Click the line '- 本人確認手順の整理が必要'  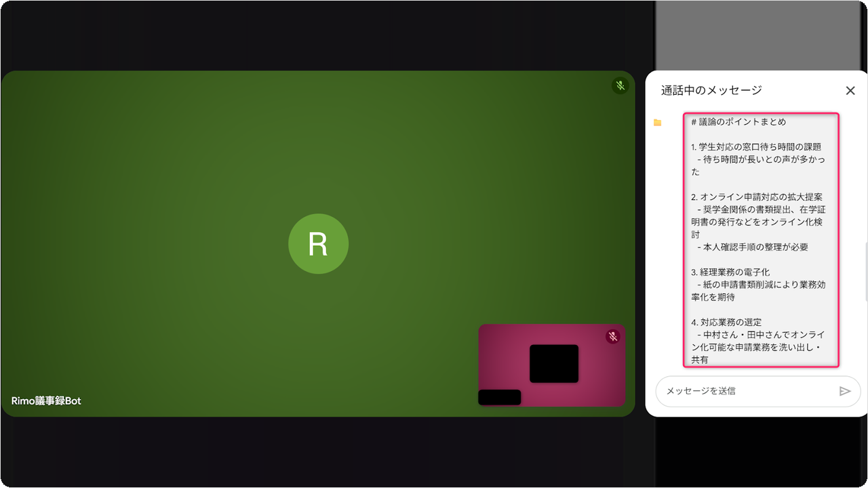[753, 247]
